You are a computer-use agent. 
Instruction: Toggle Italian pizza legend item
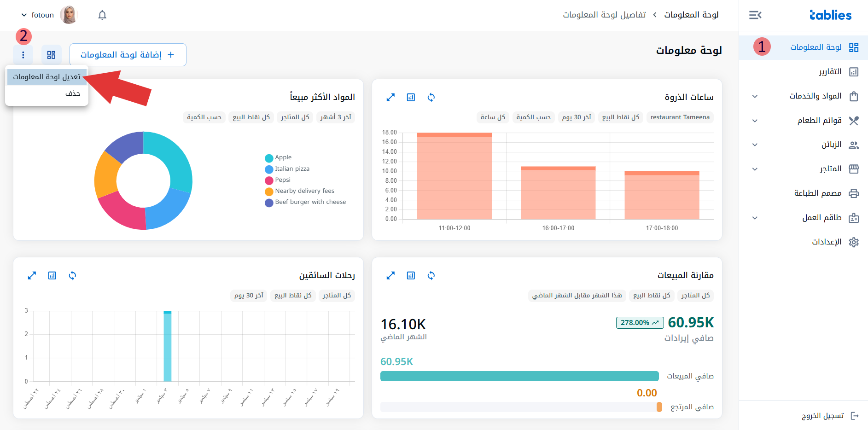coord(287,169)
